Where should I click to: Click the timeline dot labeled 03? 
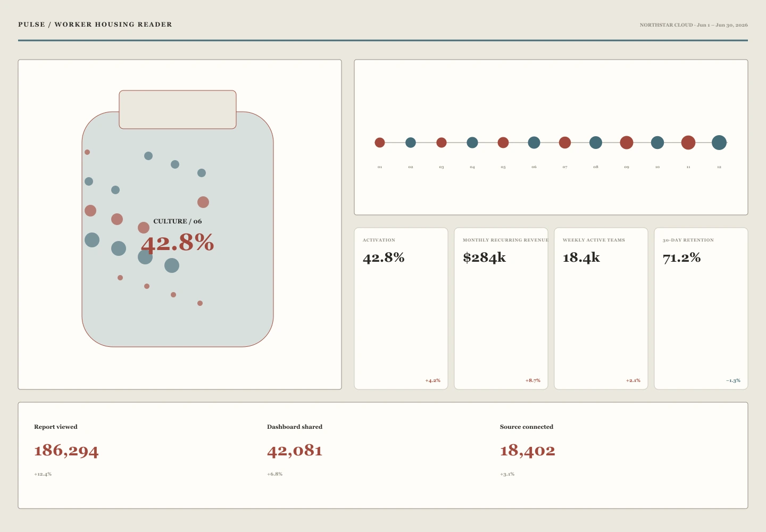(442, 143)
